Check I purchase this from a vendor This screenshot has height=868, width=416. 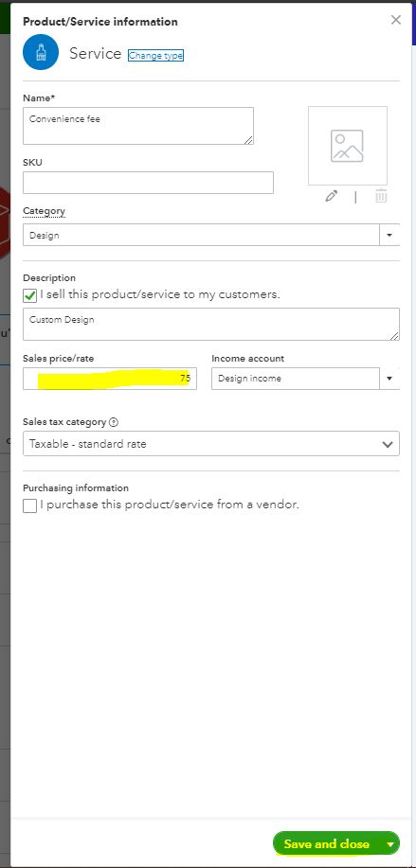pyautogui.click(x=30, y=505)
